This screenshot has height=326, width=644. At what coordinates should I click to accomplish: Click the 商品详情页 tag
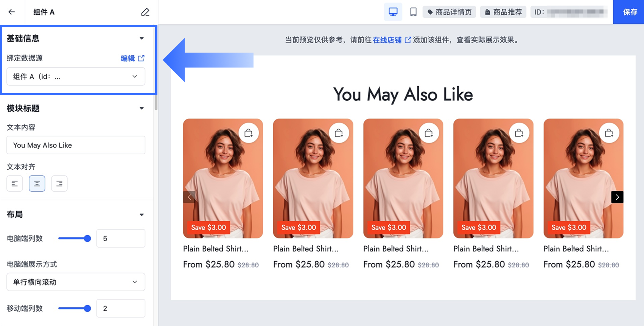coord(450,12)
